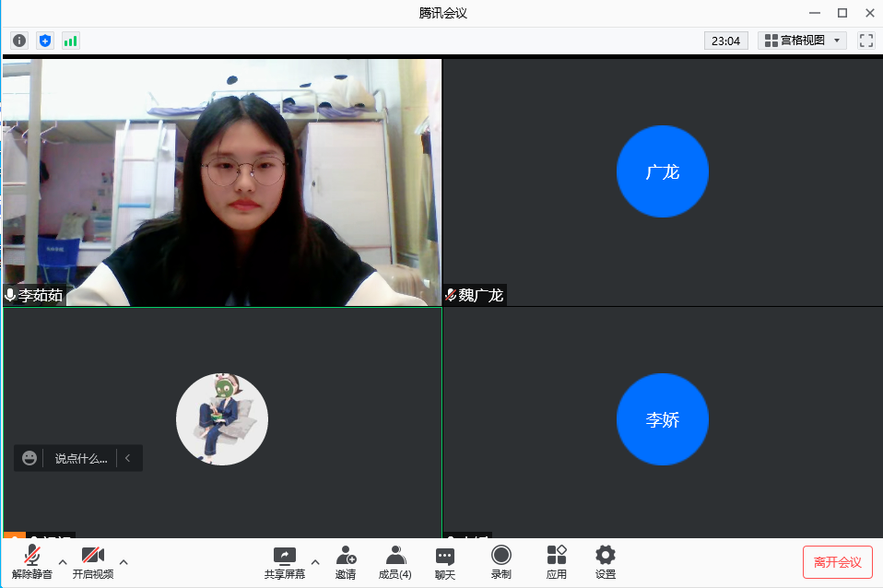Leave the meeting (离开会议)
Screen dimensions: 883x588
(837, 562)
